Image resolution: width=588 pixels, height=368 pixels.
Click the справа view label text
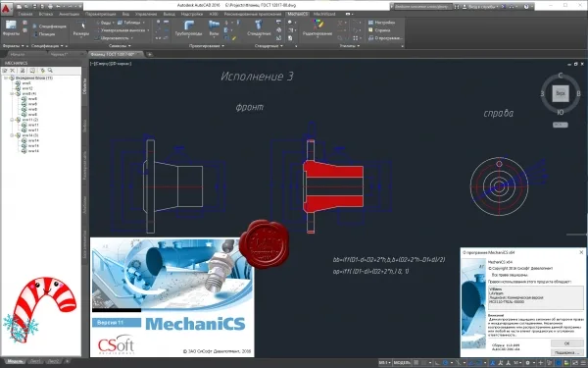[498, 114]
